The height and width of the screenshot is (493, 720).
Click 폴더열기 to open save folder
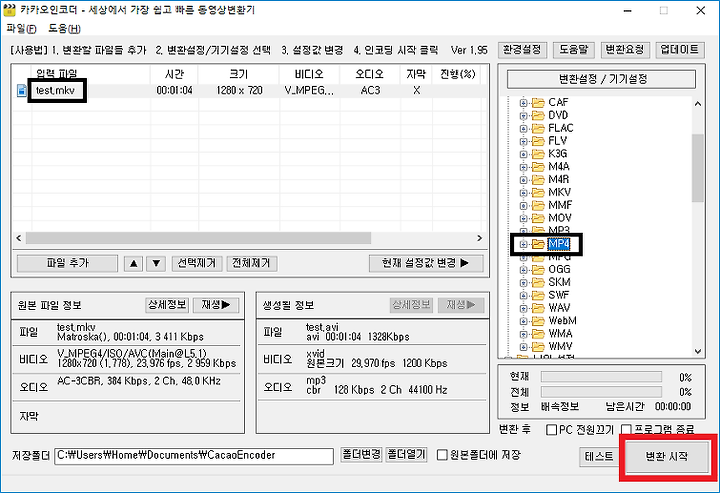pos(407,455)
